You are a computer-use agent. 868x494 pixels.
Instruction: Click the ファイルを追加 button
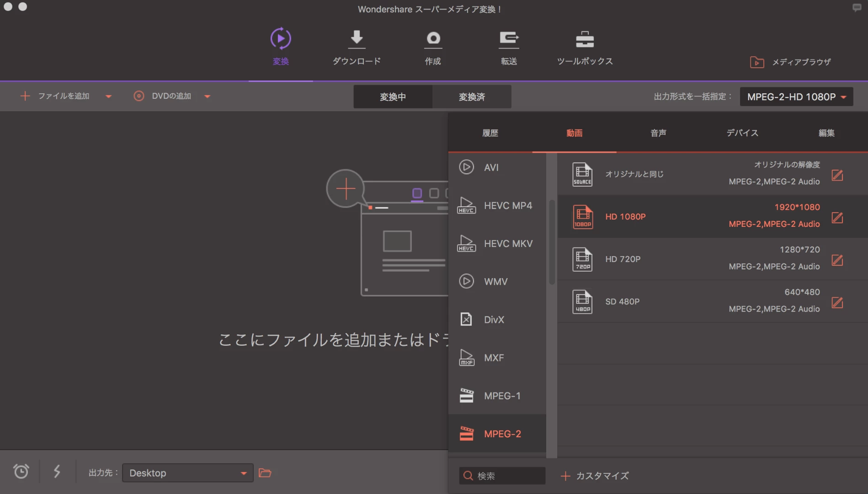55,96
